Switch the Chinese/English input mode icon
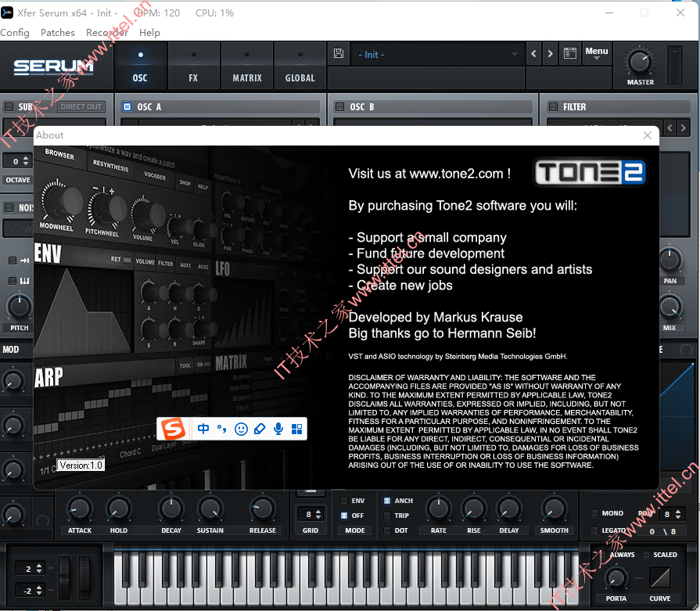The image size is (700, 611). [x=203, y=429]
